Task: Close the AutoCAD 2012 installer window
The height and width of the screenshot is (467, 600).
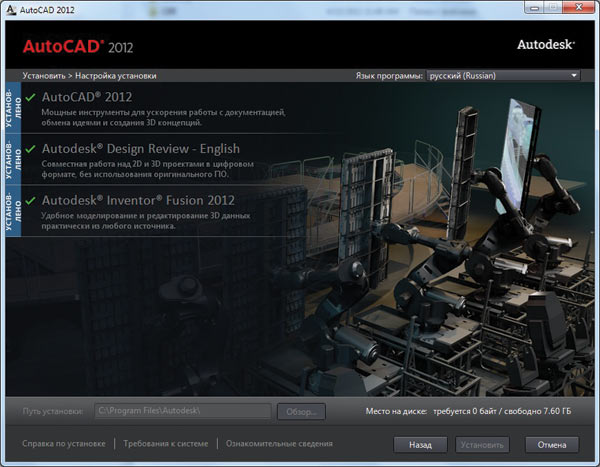Action: click(x=579, y=7)
